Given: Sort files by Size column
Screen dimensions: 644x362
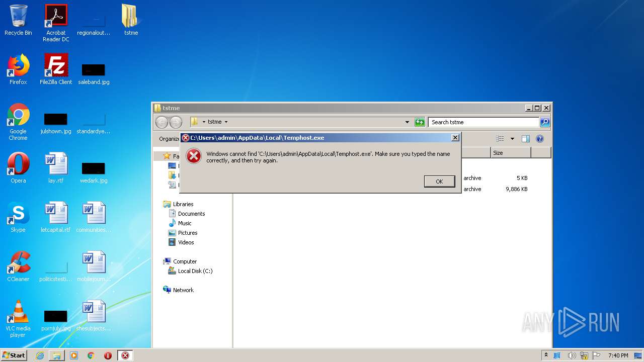Looking at the screenshot, I should pos(511,153).
